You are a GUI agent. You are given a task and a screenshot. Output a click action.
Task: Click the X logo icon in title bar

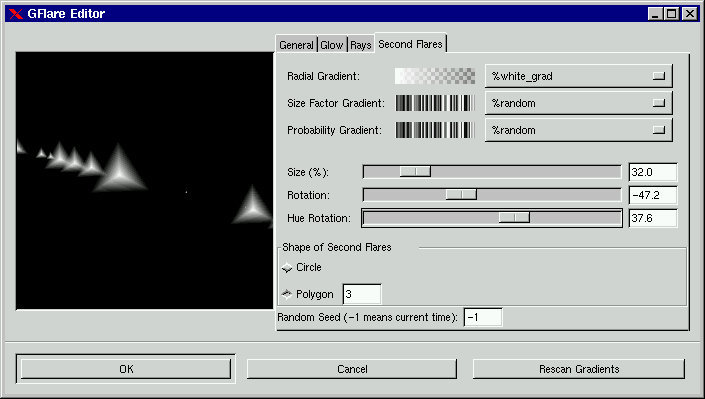[x=16, y=13]
